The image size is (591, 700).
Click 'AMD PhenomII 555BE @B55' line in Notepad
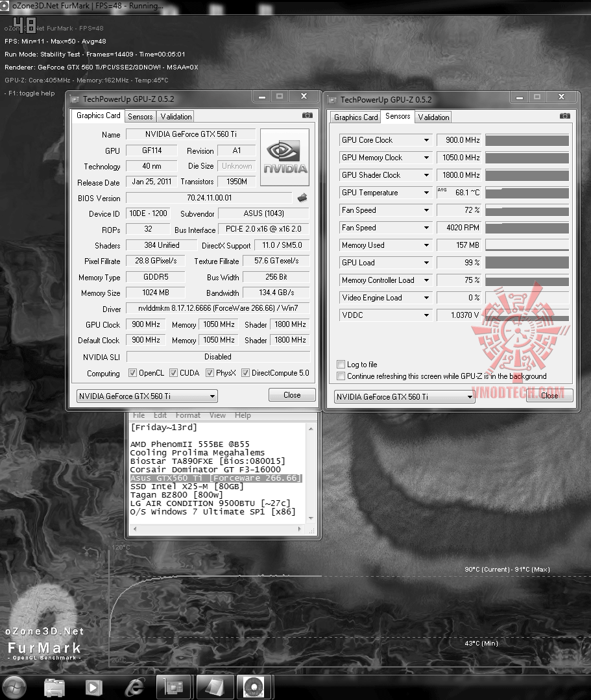(x=189, y=444)
